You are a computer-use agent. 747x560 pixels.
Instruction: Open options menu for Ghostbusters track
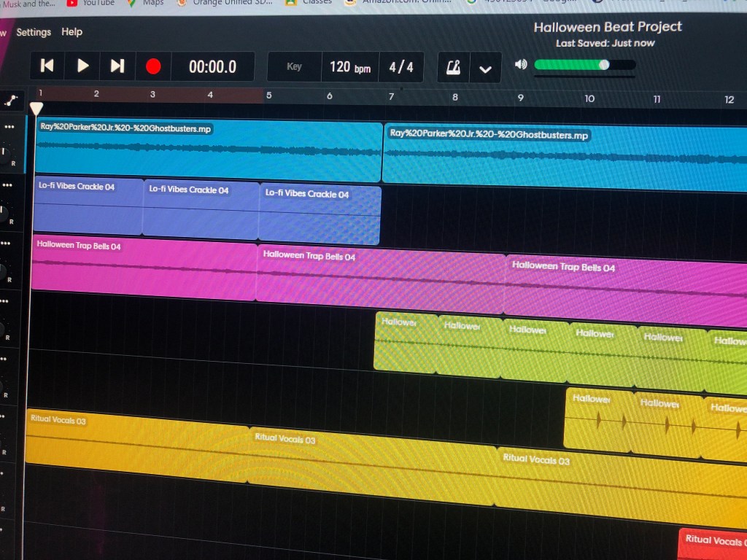click(9, 127)
